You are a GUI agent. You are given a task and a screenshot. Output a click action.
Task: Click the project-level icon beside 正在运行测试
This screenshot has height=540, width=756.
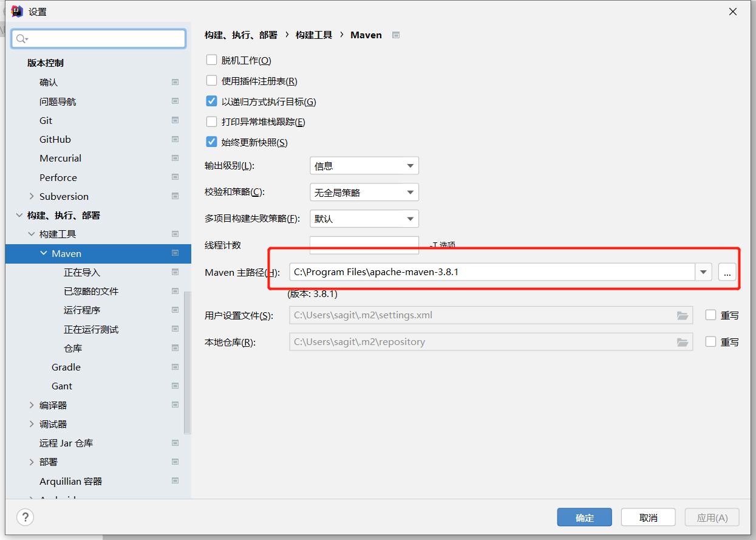[175, 329]
